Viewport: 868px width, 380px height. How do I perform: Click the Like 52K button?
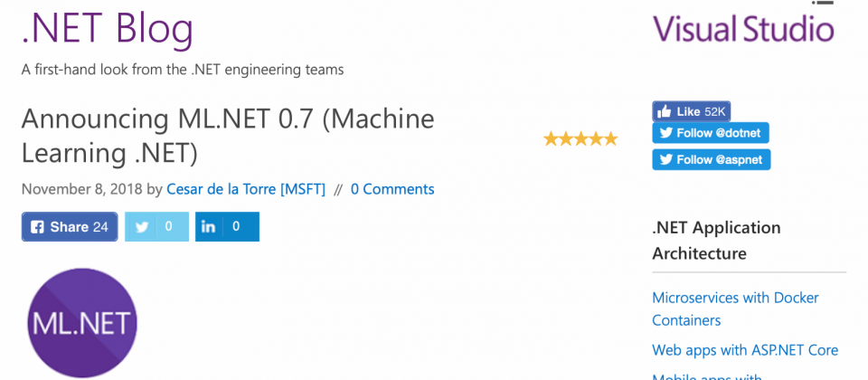[692, 112]
